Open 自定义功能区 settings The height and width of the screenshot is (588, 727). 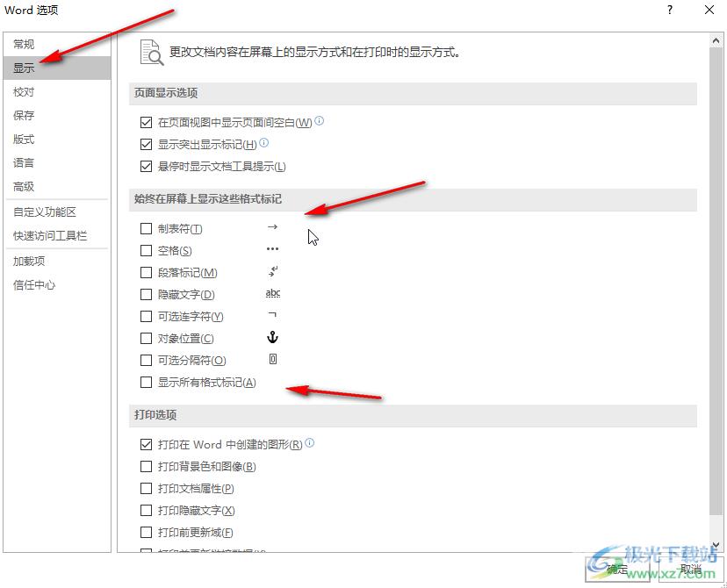(x=56, y=212)
